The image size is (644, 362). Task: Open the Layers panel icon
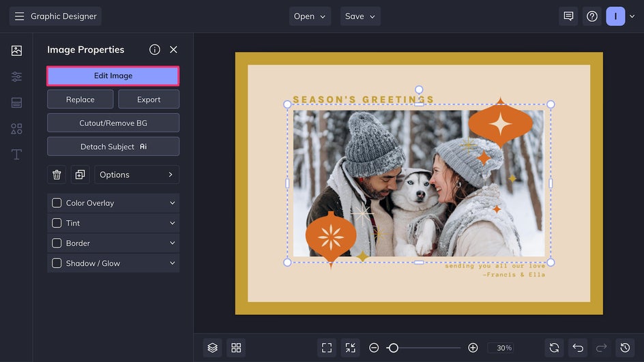pos(212,348)
